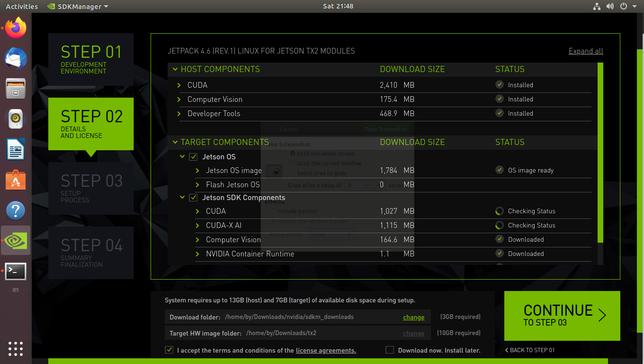Click the Installed status icon for host CUDA
Viewport: 644px width, 364px height.
tap(499, 84)
